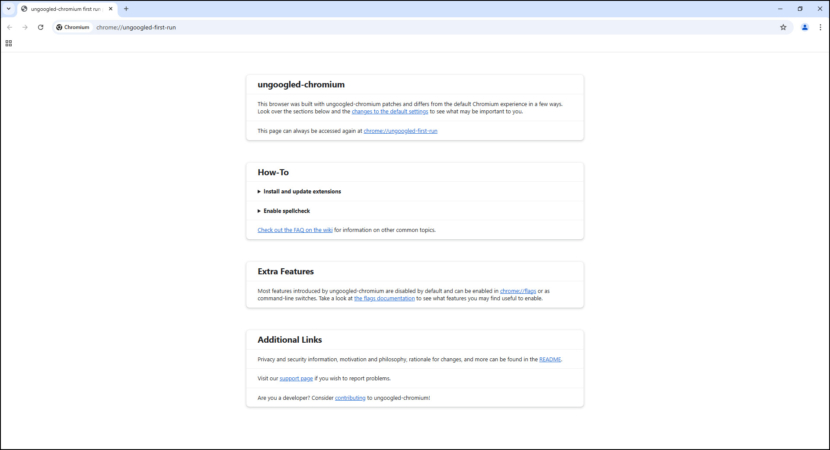Minimize the browser window

click(x=780, y=9)
